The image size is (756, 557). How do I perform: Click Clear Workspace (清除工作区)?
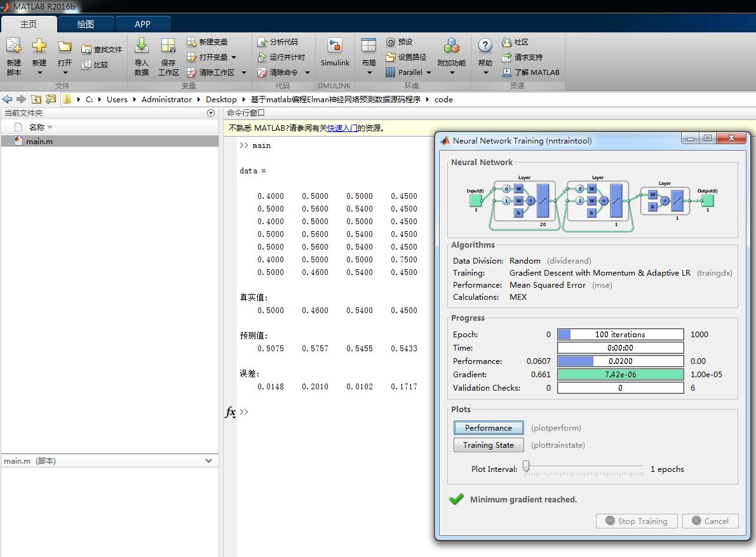click(210, 72)
